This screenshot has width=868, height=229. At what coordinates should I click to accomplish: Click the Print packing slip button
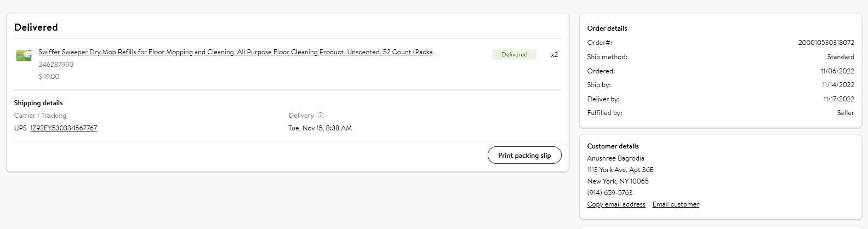pos(524,155)
